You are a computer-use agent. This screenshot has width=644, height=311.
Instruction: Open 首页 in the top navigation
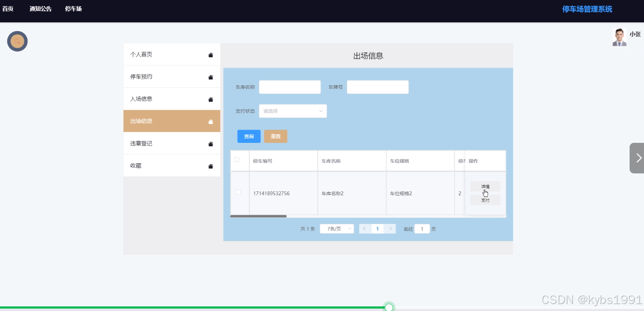point(7,9)
